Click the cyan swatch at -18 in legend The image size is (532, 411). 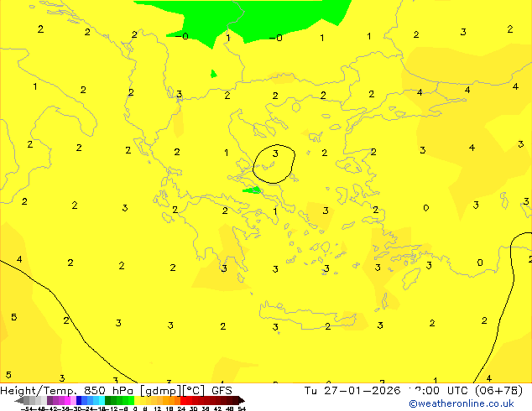(x=102, y=400)
